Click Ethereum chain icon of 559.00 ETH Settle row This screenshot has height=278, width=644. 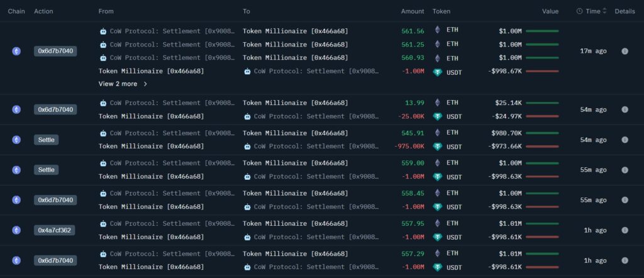coord(16,170)
